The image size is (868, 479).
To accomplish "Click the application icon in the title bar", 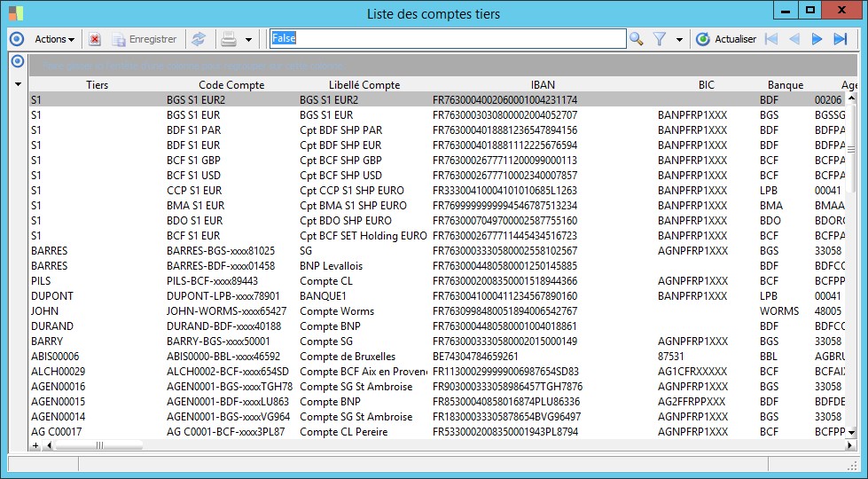I will click(x=17, y=12).
